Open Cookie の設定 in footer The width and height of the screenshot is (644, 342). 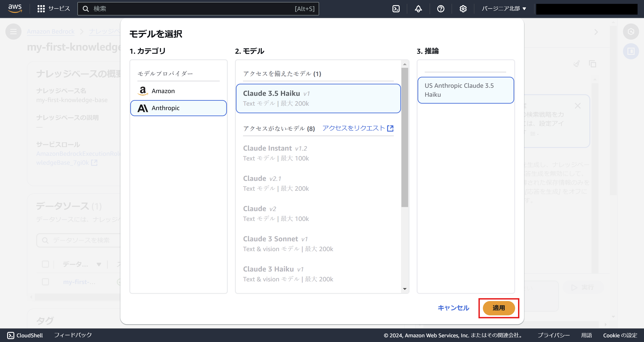pyautogui.click(x=620, y=335)
